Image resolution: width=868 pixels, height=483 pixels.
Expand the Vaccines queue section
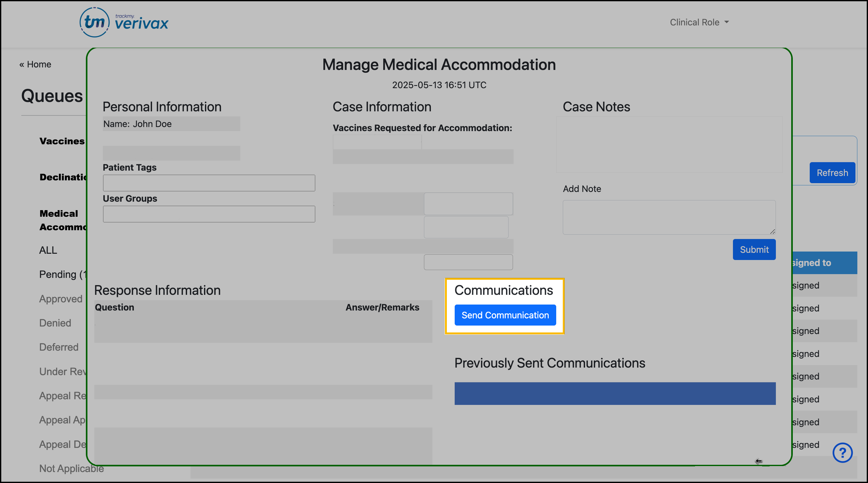pyautogui.click(x=62, y=141)
